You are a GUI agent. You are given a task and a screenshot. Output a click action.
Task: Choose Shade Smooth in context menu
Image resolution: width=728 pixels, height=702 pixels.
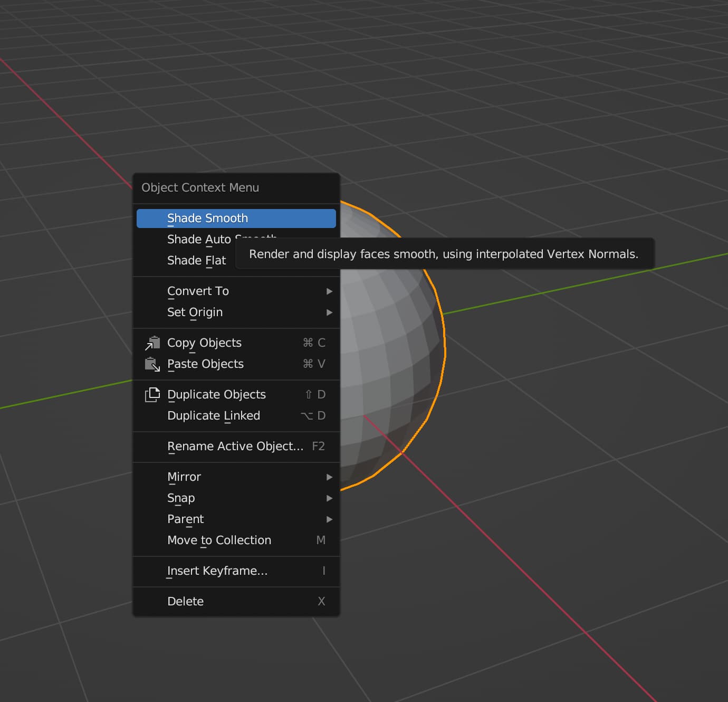[x=236, y=219]
